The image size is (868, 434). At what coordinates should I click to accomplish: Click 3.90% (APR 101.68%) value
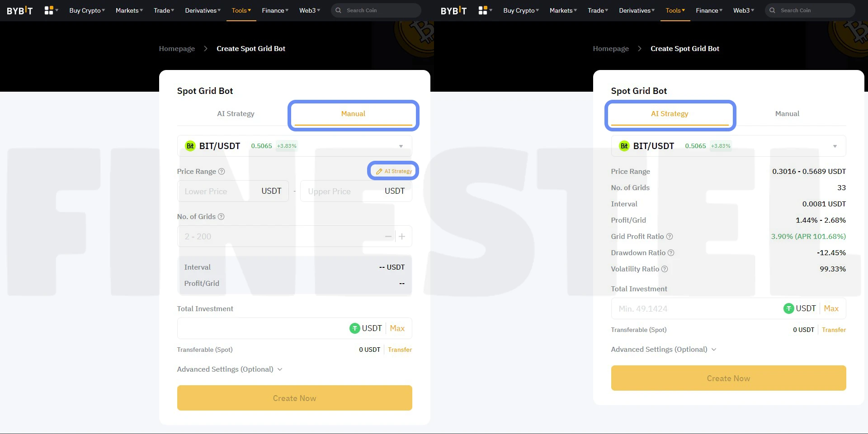pos(808,237)
